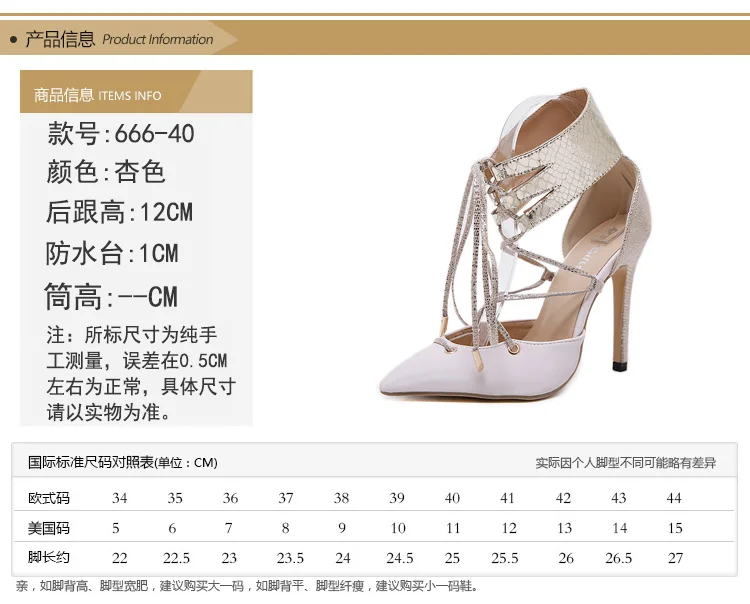Screen dimensions: 750x604
Task: Click the heel height text 后跟高:12CM
Action: (x=119, y=212)
